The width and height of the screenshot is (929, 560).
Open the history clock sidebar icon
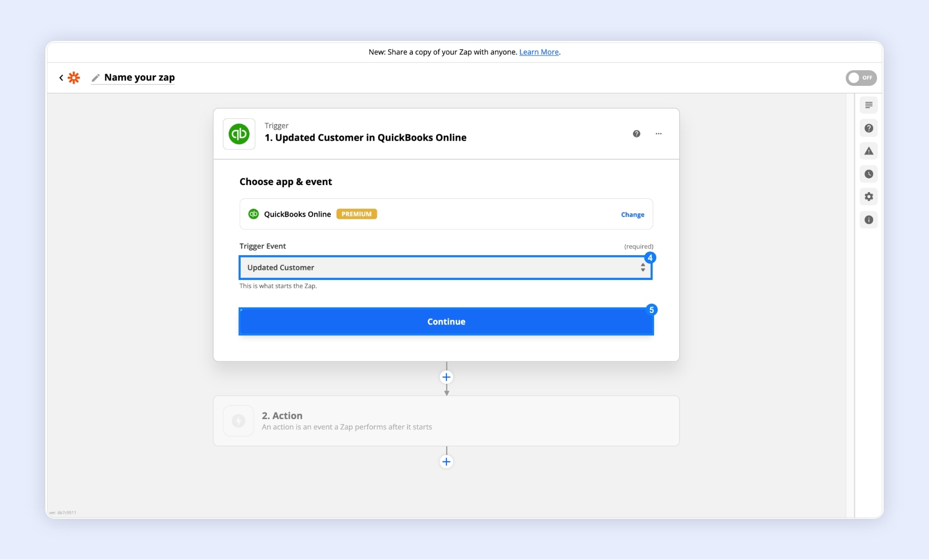pyautogui.click(x=868, y=174)
